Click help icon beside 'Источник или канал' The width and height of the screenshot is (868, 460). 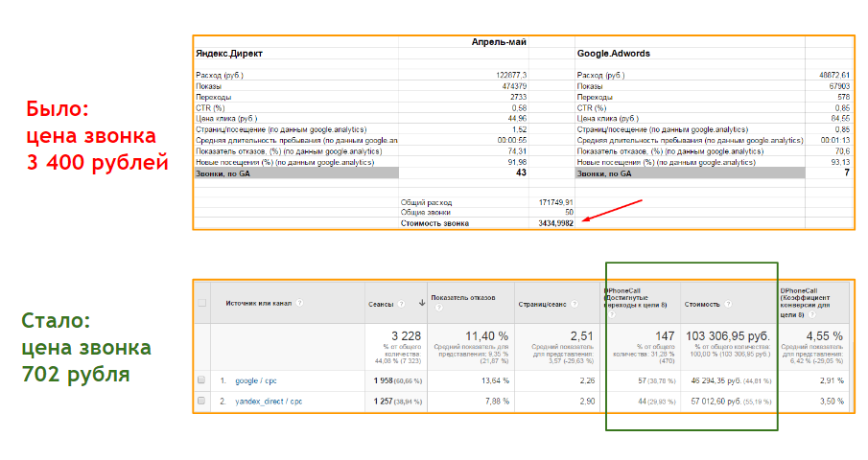point(299,303)
